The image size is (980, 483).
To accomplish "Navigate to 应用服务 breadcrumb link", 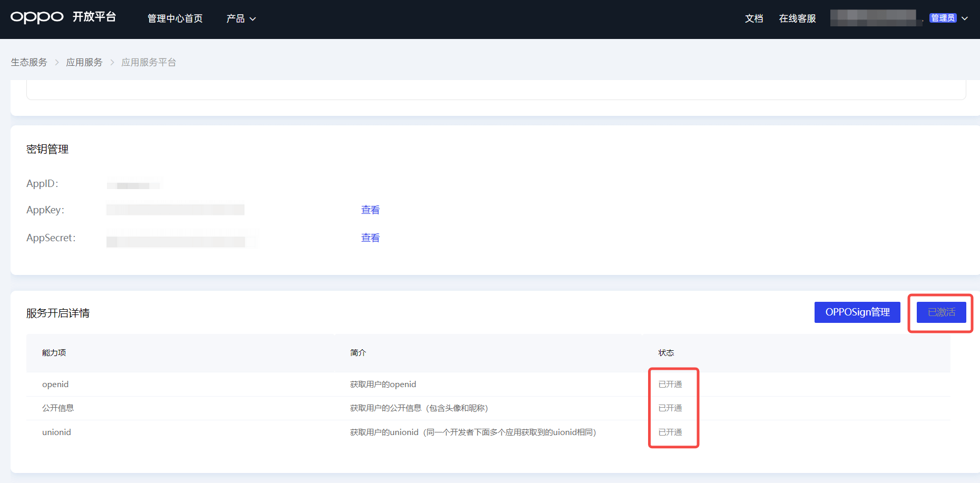I will (x=84, y=62).
